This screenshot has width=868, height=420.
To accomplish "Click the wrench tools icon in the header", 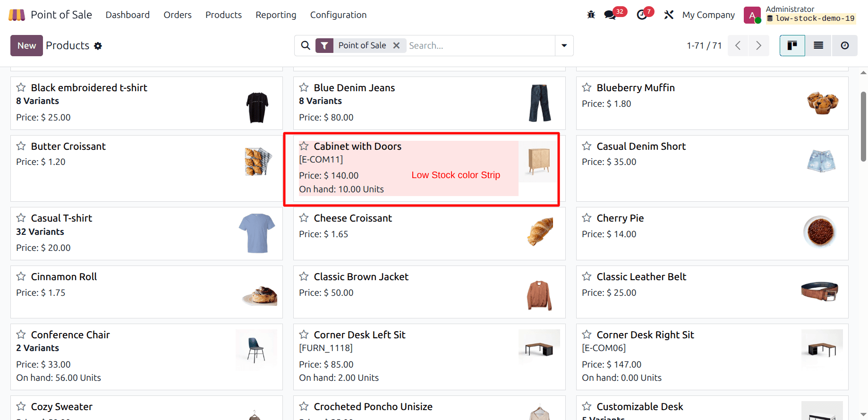I will tap(669, 15).
